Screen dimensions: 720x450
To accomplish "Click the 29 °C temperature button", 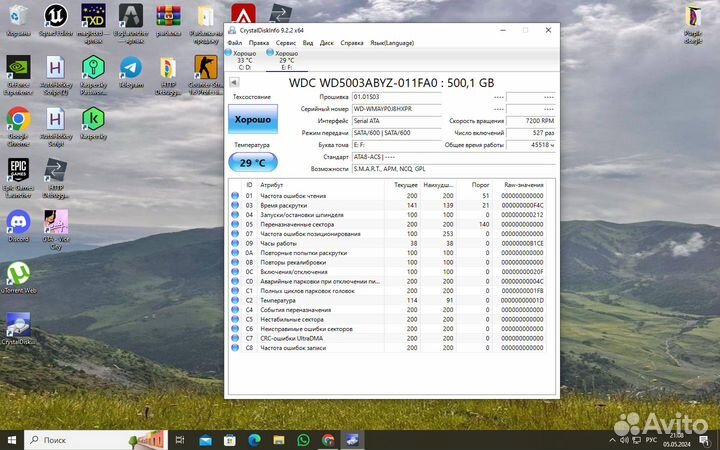I will pos(252,162).
